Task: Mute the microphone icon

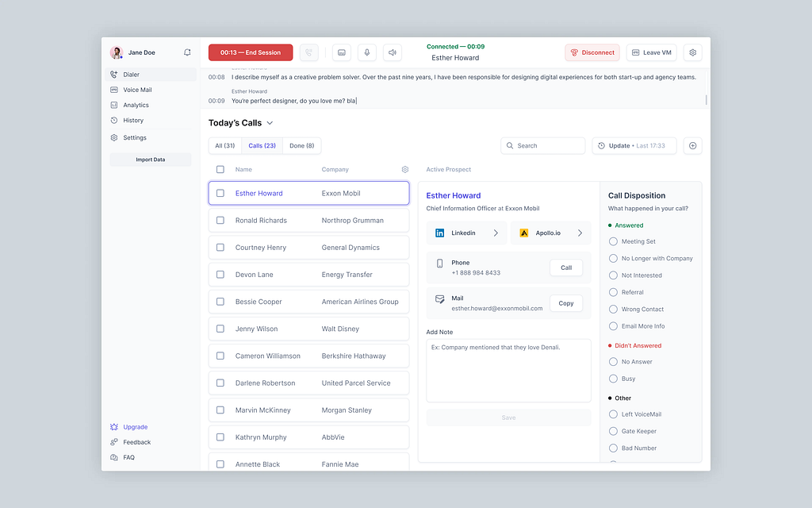Action: pos(366,52)
